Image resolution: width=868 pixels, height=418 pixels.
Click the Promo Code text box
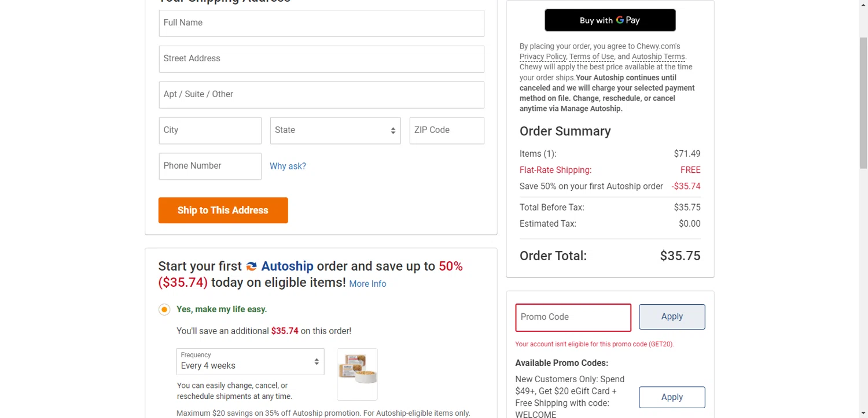pos(573,317)
